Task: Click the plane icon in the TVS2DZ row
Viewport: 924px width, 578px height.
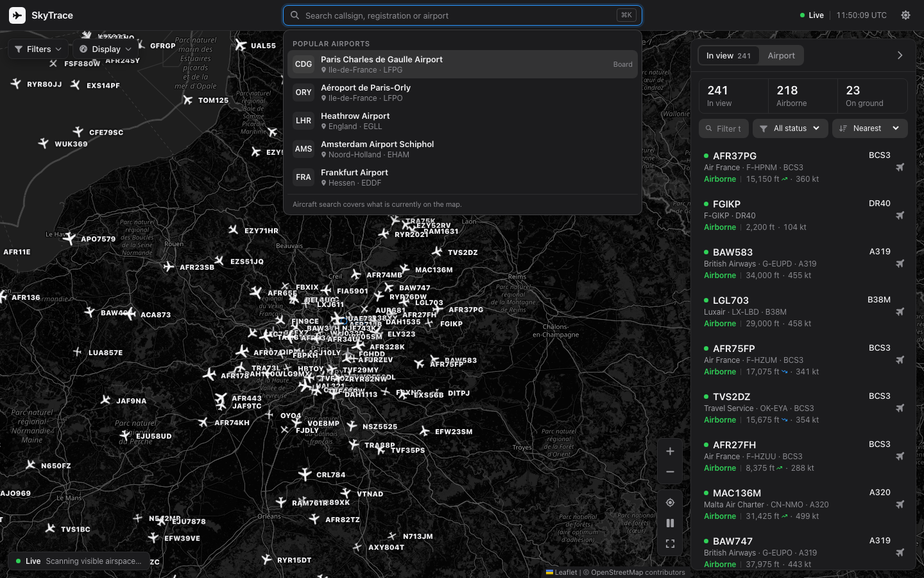Action: coord(900,408)
